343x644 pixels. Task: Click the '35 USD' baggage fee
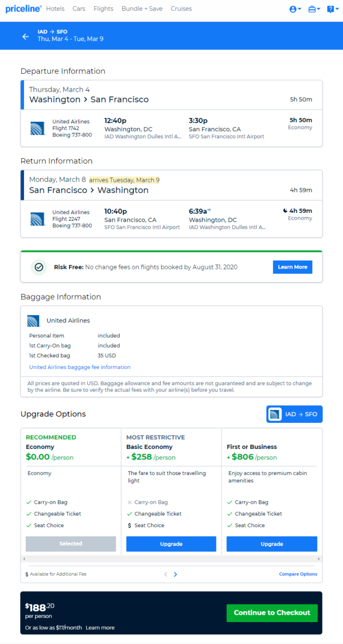tap(107, 355)
